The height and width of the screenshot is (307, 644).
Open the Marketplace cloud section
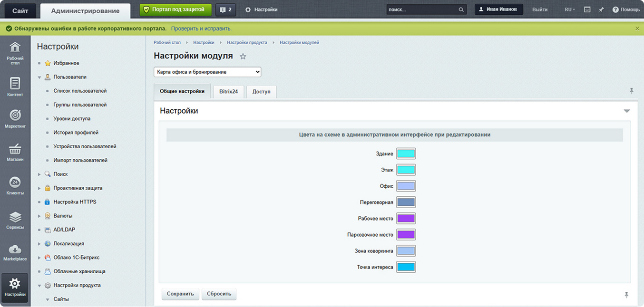pyautogui.click(x=15, y=252)
